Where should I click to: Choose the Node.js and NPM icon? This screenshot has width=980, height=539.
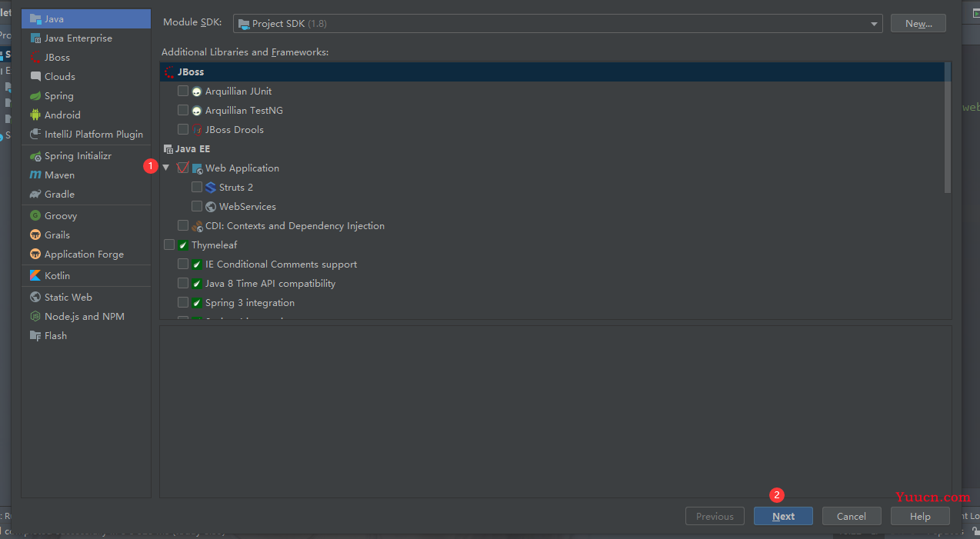35,316
